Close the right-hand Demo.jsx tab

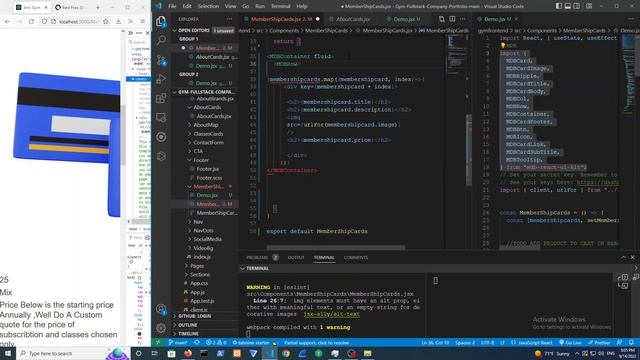(516, 19)
